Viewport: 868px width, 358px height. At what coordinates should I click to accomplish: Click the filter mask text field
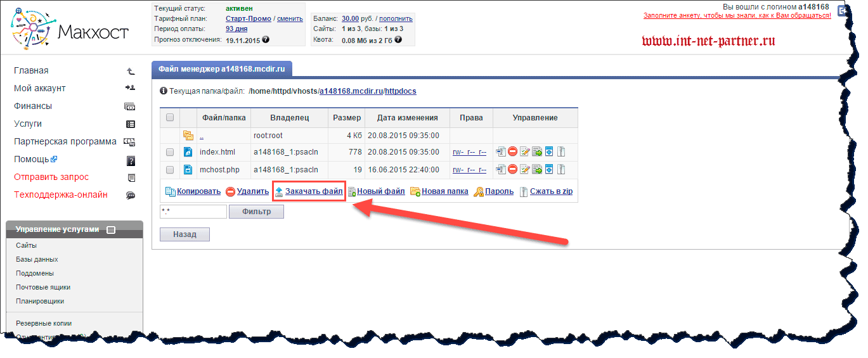click(x=193, y=212)
